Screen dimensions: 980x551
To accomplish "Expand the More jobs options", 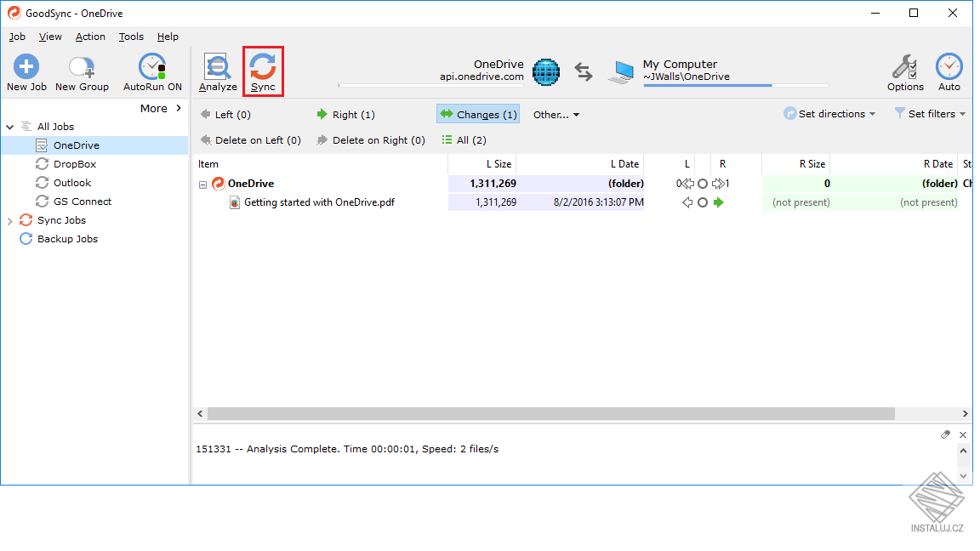I will click(x=161, y=108).
